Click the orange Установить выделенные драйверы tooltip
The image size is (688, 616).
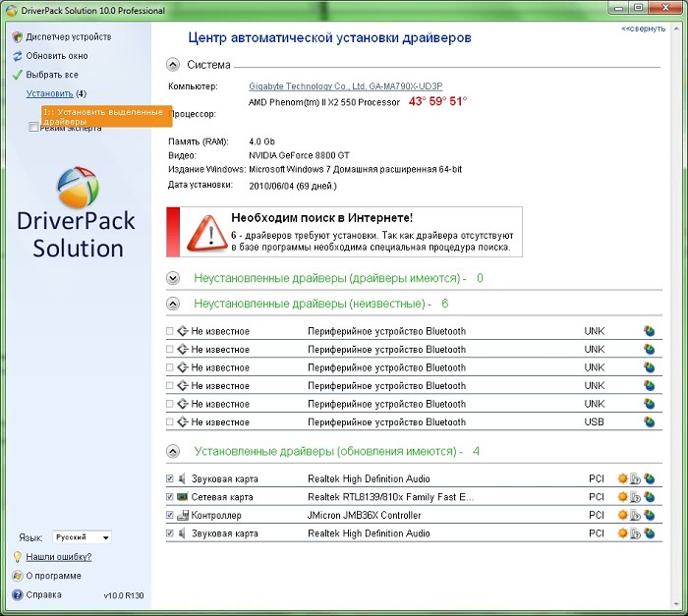coord(106,116)
